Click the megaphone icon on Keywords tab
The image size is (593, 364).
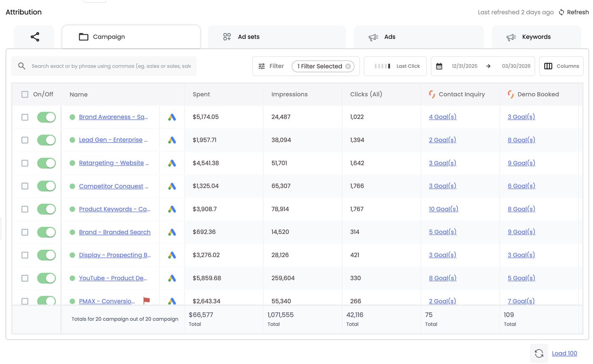(511, 37)
